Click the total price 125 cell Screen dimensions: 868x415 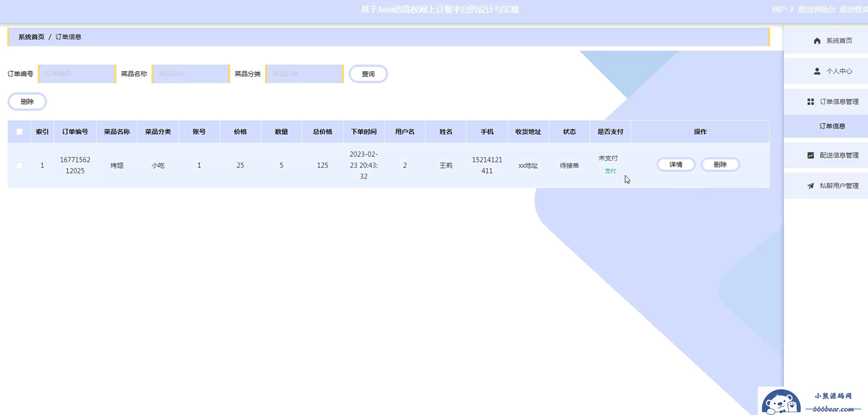tap(323, 165)
